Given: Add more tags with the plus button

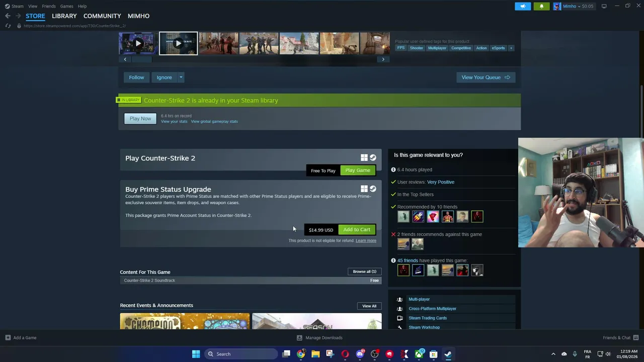Looking at the screenshot, I should point(511,48).
